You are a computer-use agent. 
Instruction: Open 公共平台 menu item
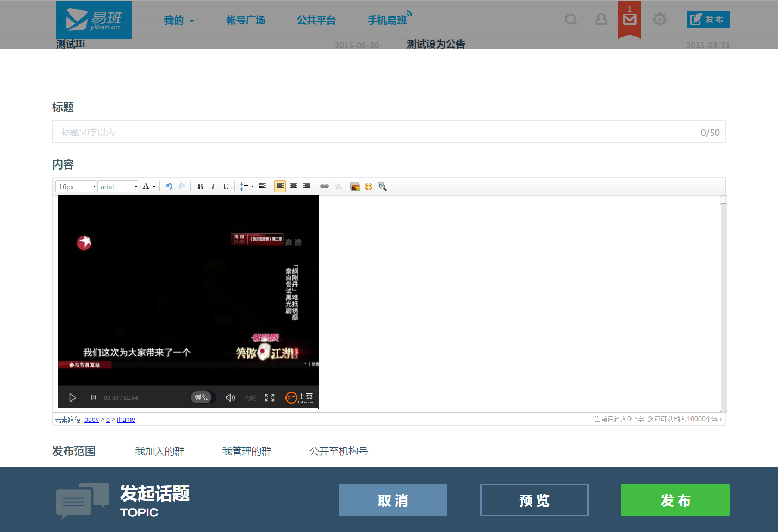316,21
